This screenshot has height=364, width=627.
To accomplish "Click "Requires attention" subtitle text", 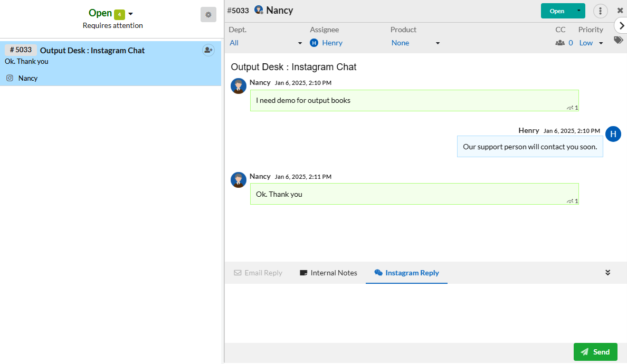I will click(x=113, y=25).
